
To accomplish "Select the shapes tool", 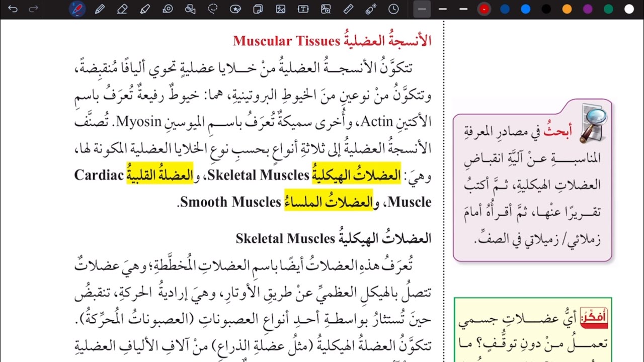I will click(190, 9).
